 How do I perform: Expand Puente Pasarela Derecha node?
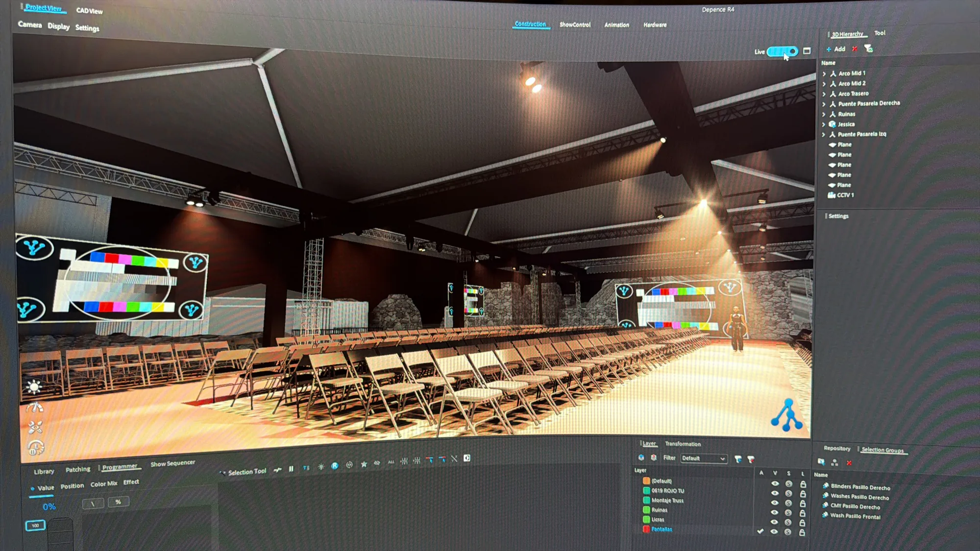click(824, 104)
